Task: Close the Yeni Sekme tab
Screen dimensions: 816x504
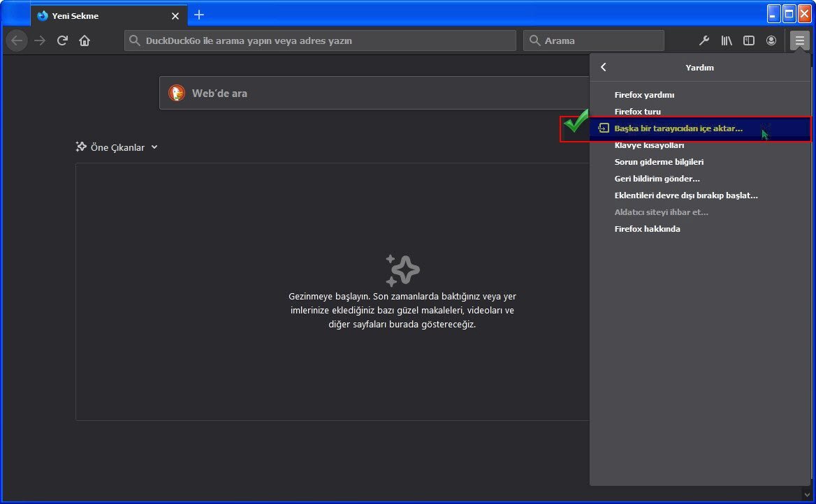Action: 175,16
